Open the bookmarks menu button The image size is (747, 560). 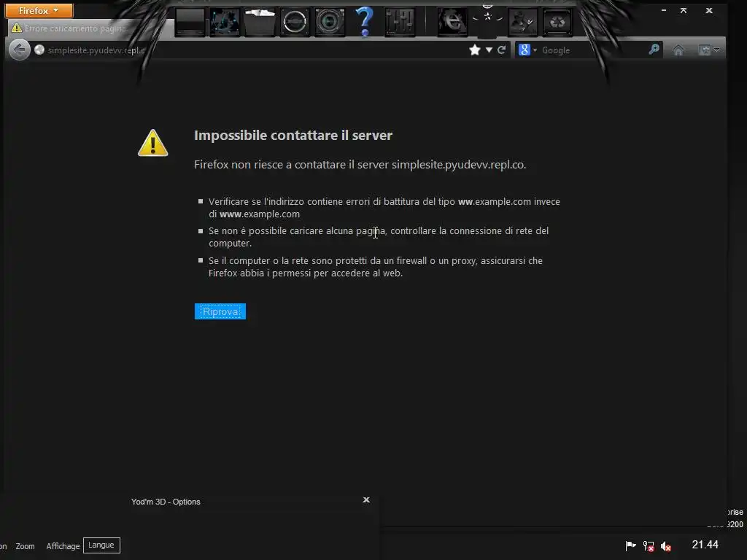pos(709,50)
